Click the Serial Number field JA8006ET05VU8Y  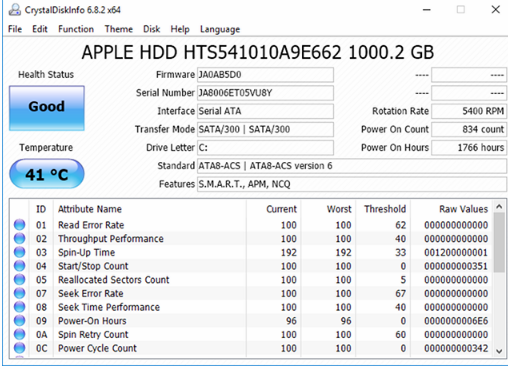pos(265,93)
